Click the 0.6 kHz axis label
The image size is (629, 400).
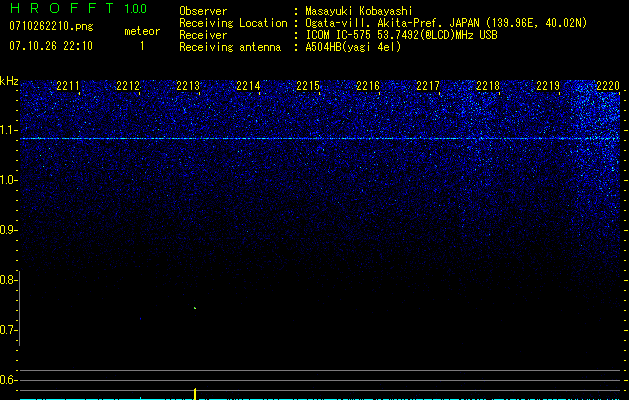tap(8, 380)
